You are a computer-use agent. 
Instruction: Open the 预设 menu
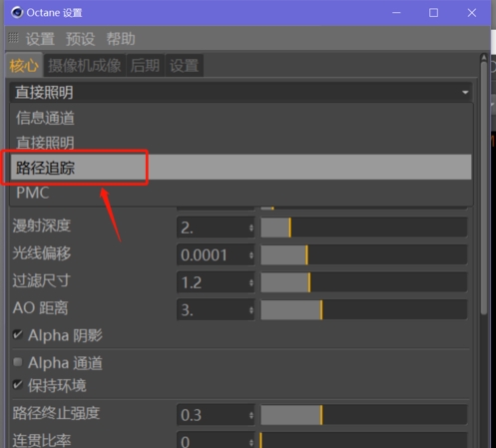(x=80, y=39)
